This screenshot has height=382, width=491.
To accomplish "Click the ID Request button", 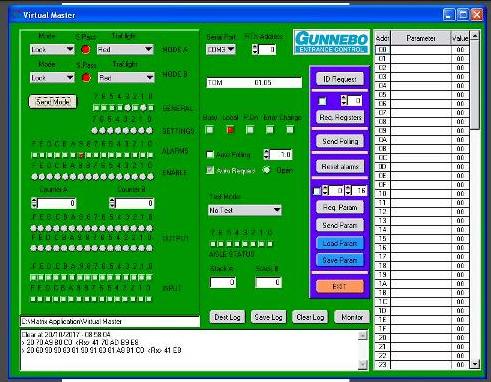I will pos(340,79).
